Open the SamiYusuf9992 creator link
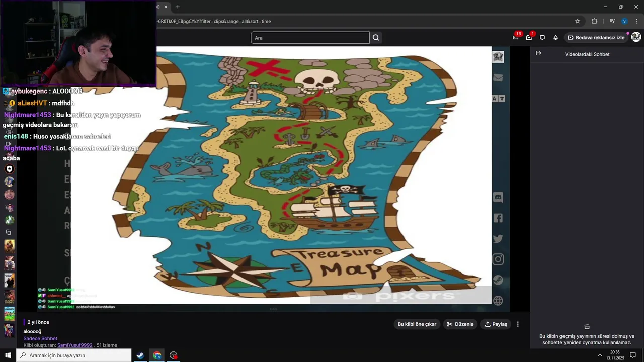The image size is (644, 362). (75, 345)
